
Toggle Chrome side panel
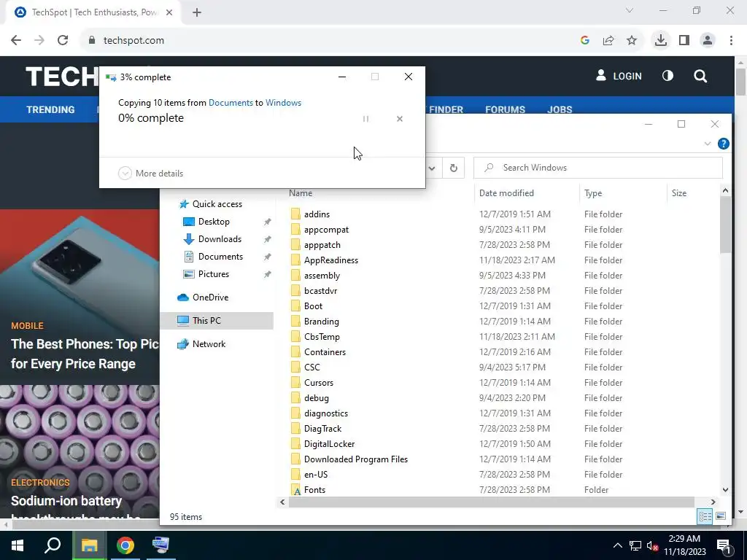(684, 41)
